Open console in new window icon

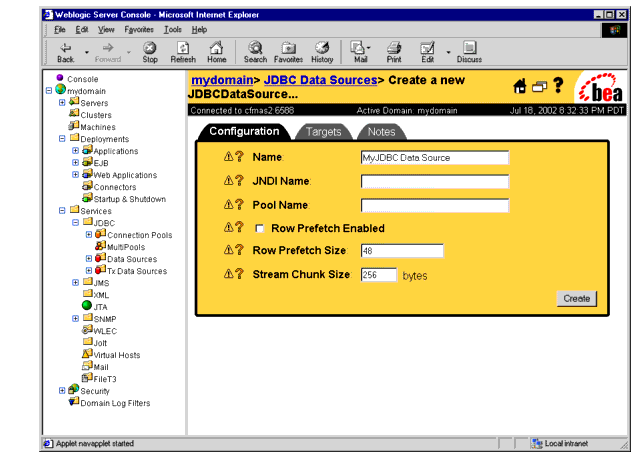pyautogui.click(x=539, y=86)
